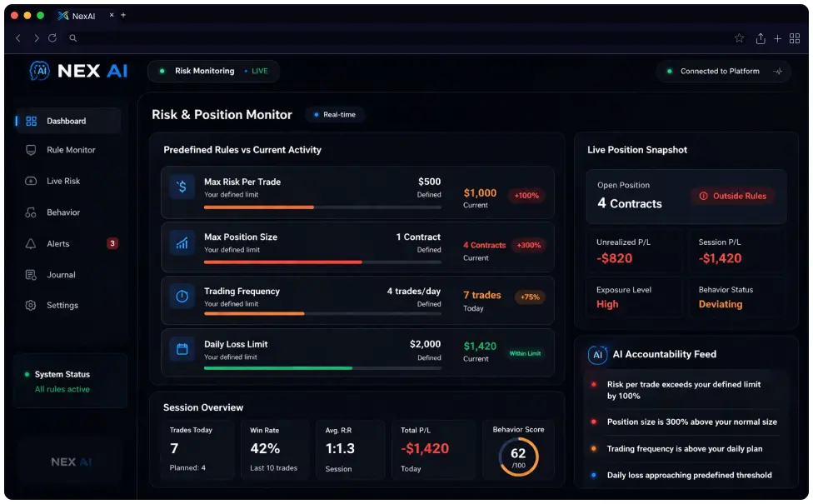The width and height of the screenshot is (813, 504).
Task: Click the Outside Rules warning badge
Action: coord(733,196)
